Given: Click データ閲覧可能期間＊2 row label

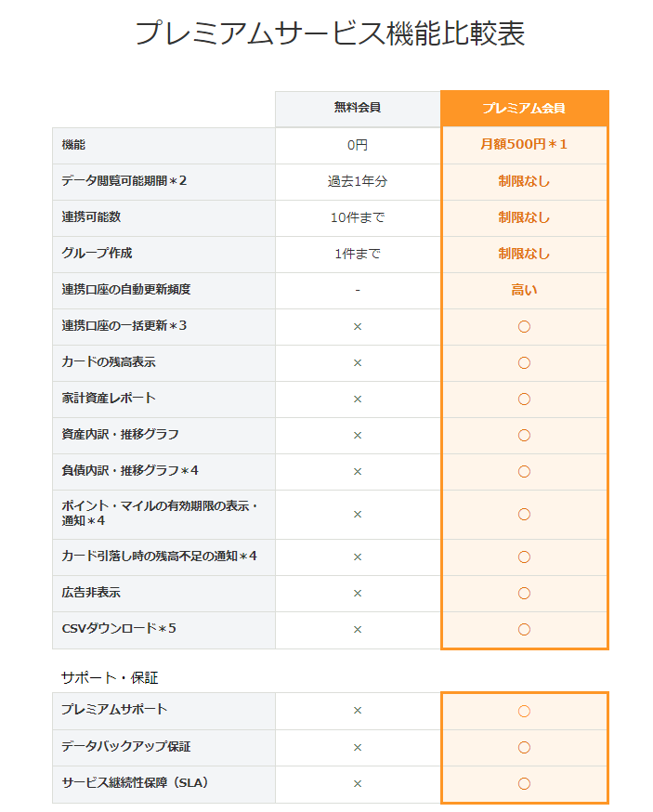Looking at the screenshot, I should pyautogui.click(x=124, y=181).
